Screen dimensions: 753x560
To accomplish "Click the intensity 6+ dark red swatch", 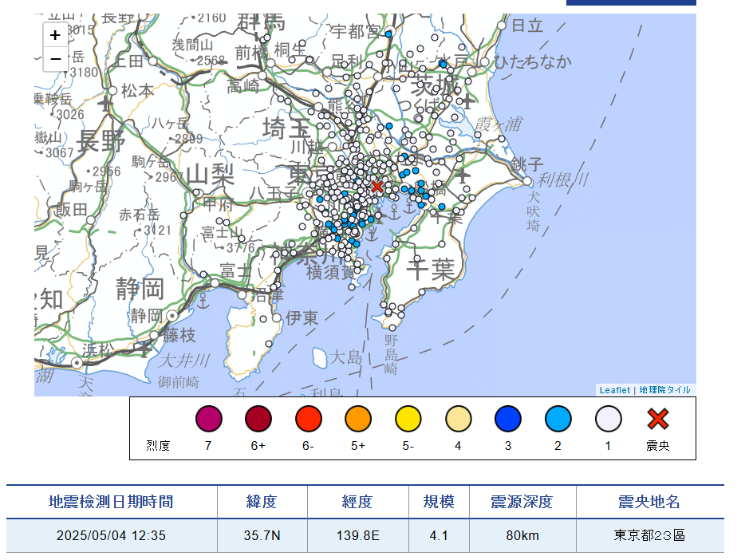I will 258,418.
